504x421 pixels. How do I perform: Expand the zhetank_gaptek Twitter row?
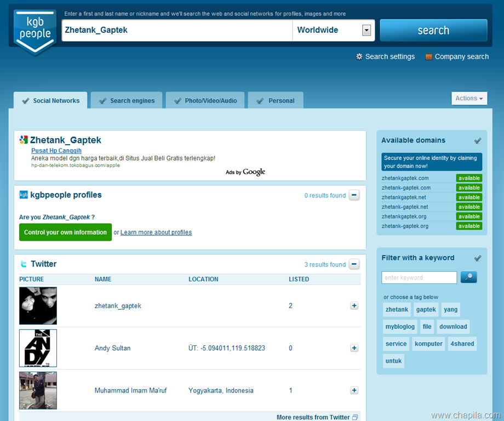(x=354, y=305)
